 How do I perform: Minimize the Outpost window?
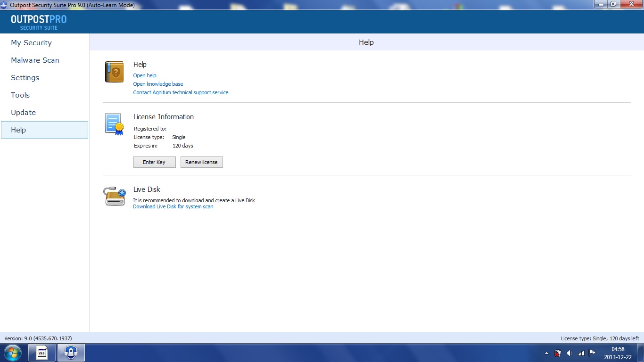600,4
